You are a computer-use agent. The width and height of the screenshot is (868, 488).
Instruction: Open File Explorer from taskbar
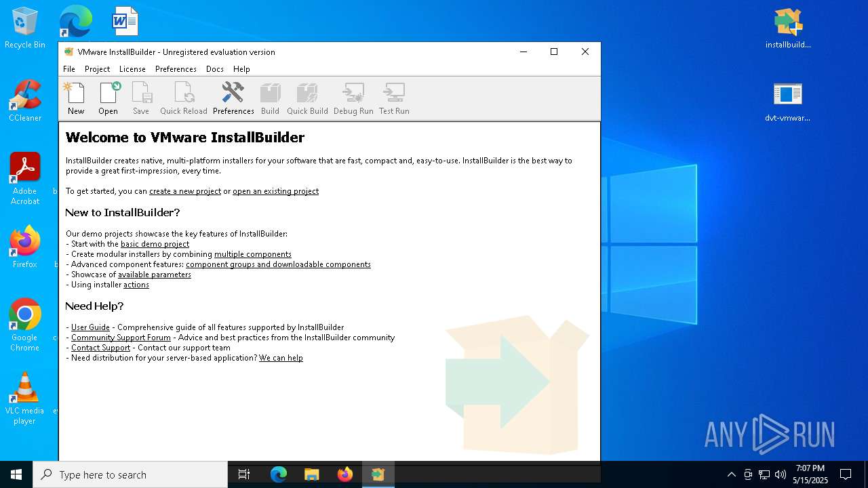click(311, 474)
